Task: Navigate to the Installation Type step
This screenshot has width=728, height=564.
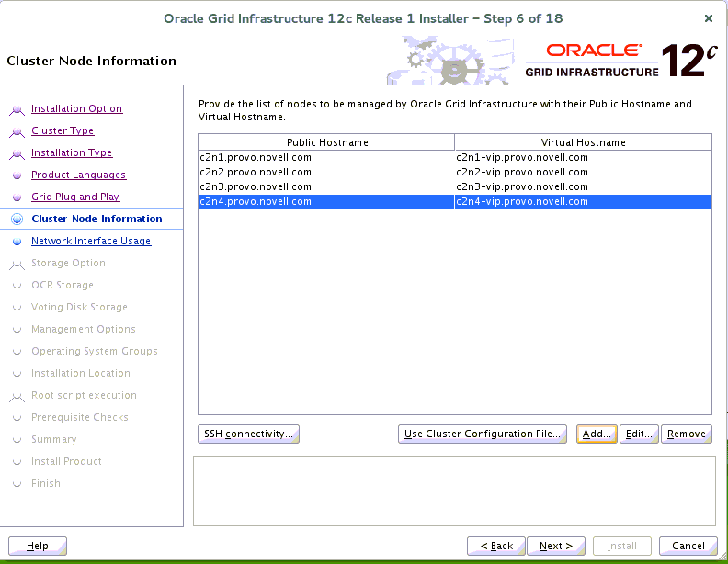Action: (72, 152)
